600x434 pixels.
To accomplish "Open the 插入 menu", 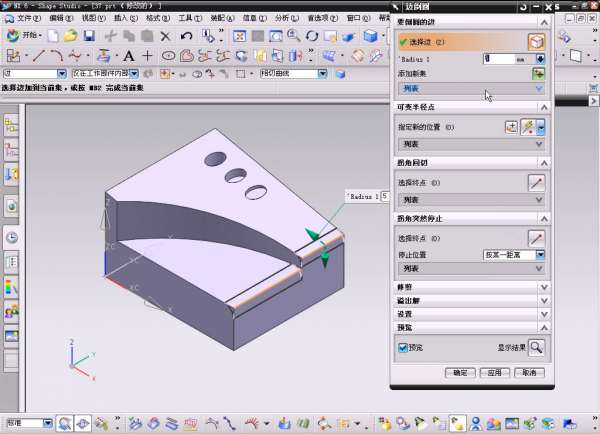I will click(x=125, y=18).
